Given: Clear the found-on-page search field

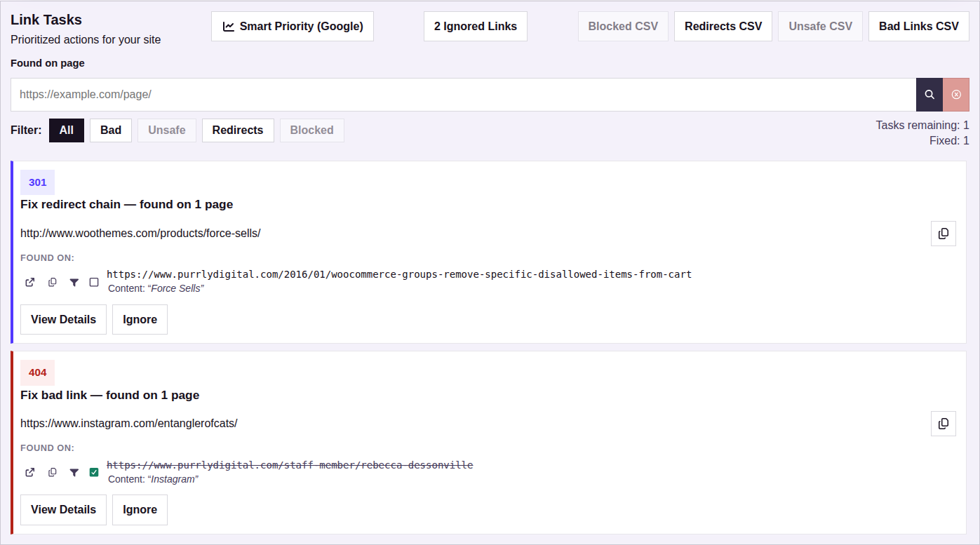Looking at the screenshot, I should (x=956, y=95).
